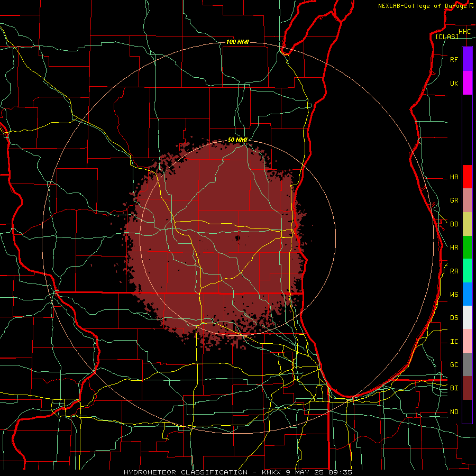Viewport: 476px width, 476px height.
Task: Click the IC legend label
Action: 454,342
